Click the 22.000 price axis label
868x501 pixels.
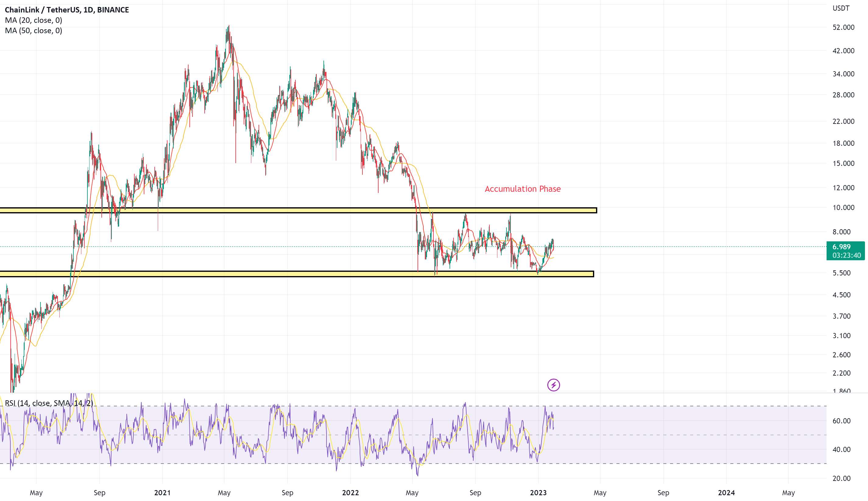[843, 121]
